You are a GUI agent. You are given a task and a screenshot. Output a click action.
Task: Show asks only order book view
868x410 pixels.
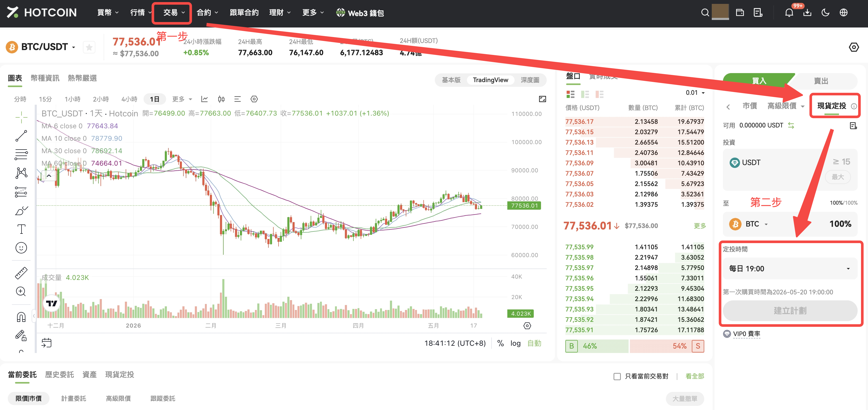pyautogui.click(x=599, y=94)
